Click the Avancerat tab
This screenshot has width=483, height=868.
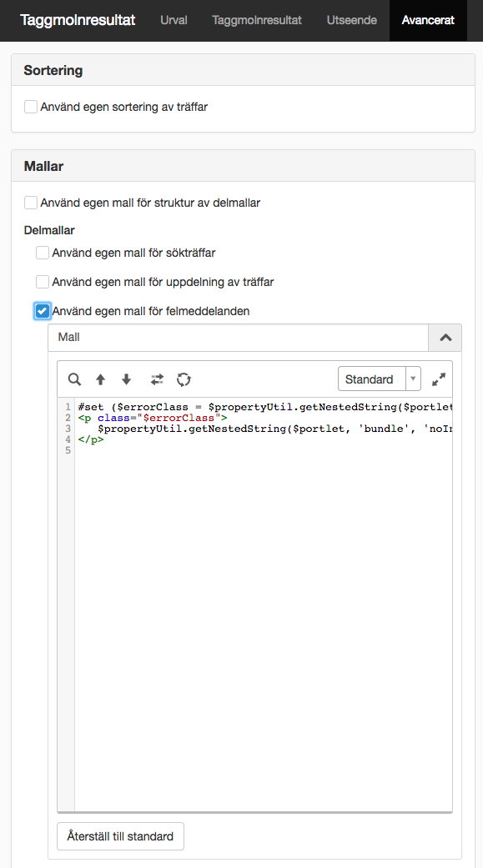(x=428, y=21)
